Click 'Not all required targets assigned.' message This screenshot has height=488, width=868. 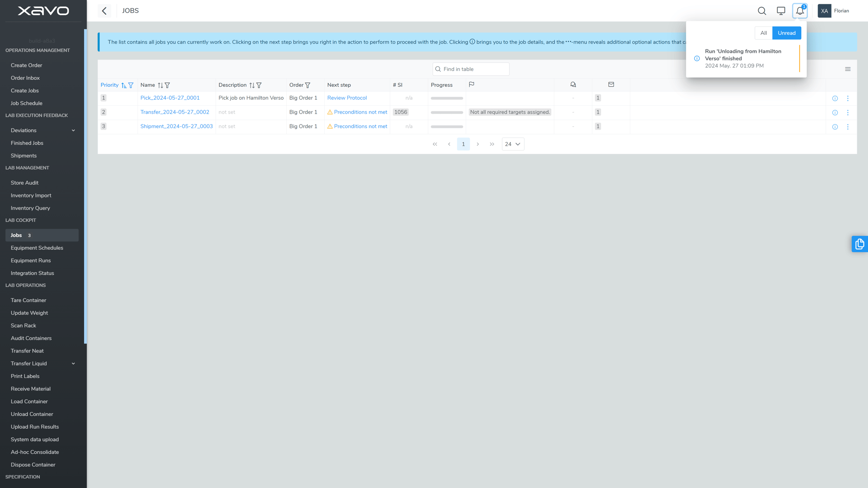coord(510,112)
